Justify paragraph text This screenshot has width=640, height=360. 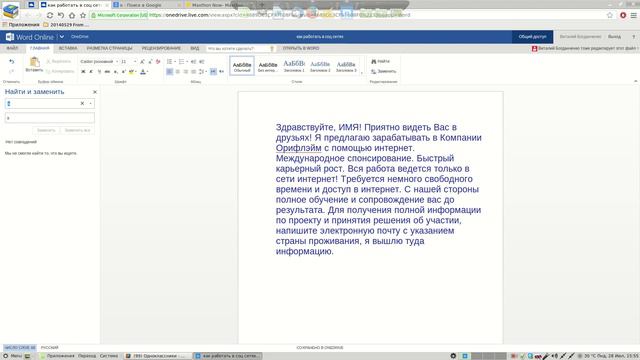pyautogui.click(x=193, y=71)
